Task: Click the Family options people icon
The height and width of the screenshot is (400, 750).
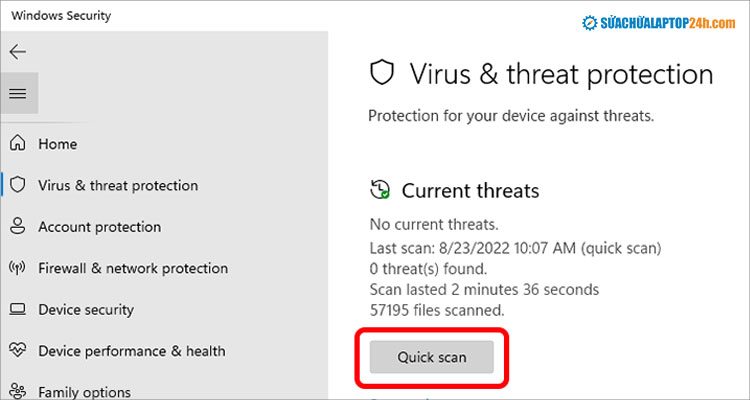Action: pyautogui.click(x=18, y=391)
